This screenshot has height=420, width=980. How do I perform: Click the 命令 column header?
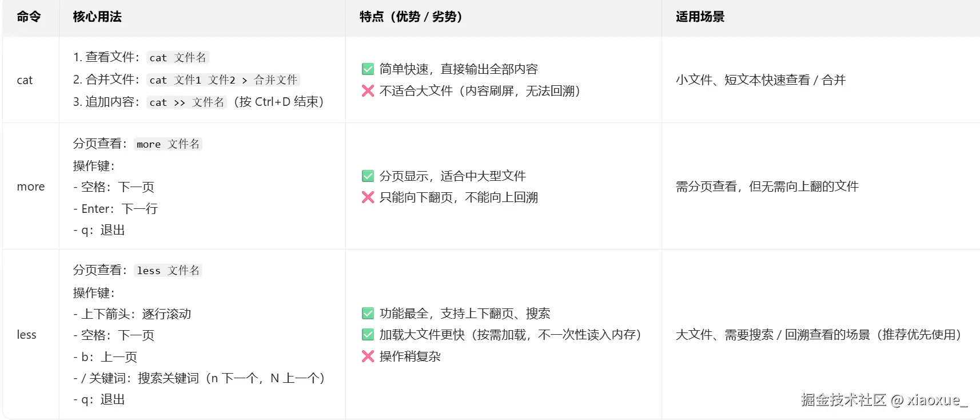click(x=29, y=17)
